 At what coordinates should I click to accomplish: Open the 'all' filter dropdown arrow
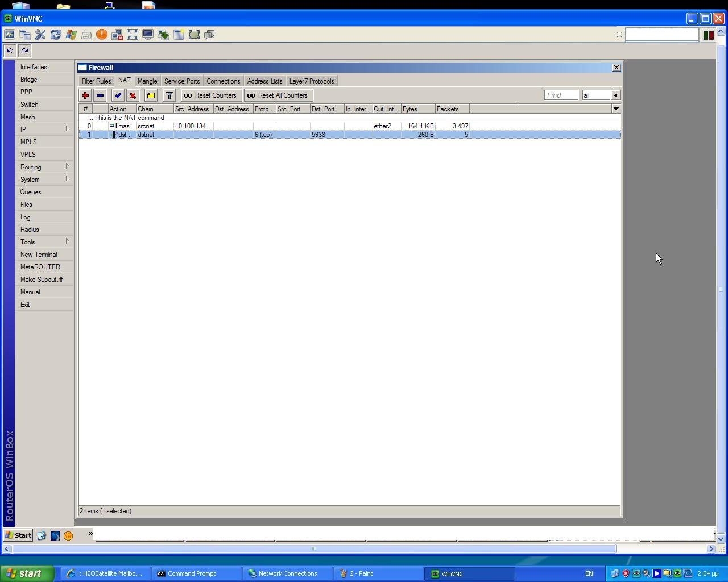tap(615, 95)
